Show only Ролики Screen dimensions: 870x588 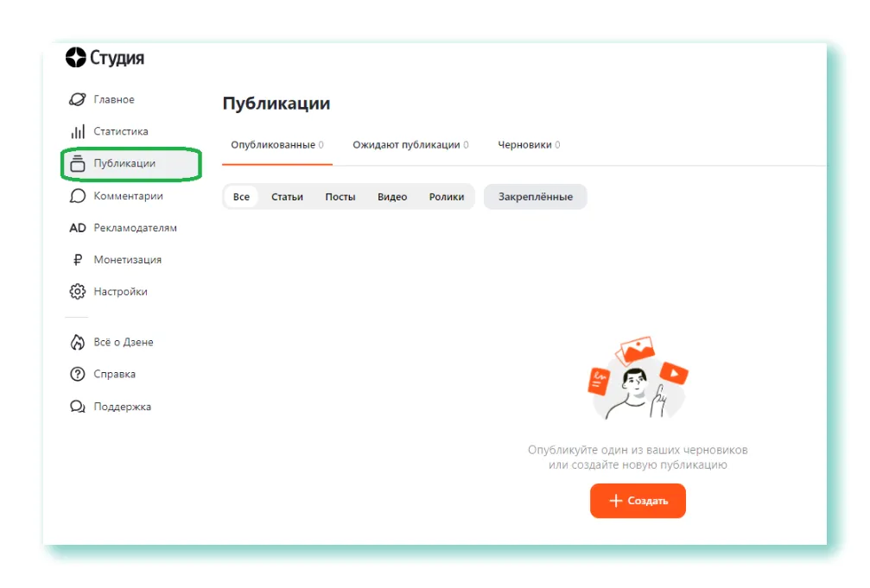click(x=446, y=197)
